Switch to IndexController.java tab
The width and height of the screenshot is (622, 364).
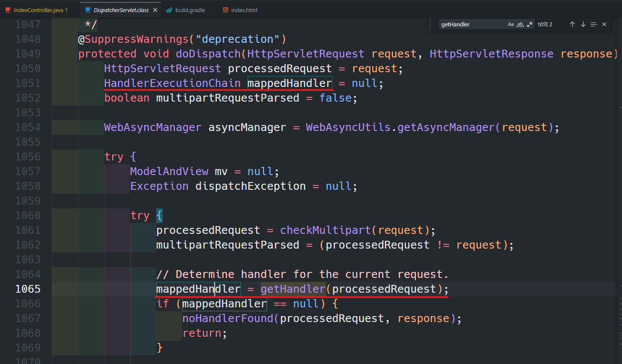40,10
